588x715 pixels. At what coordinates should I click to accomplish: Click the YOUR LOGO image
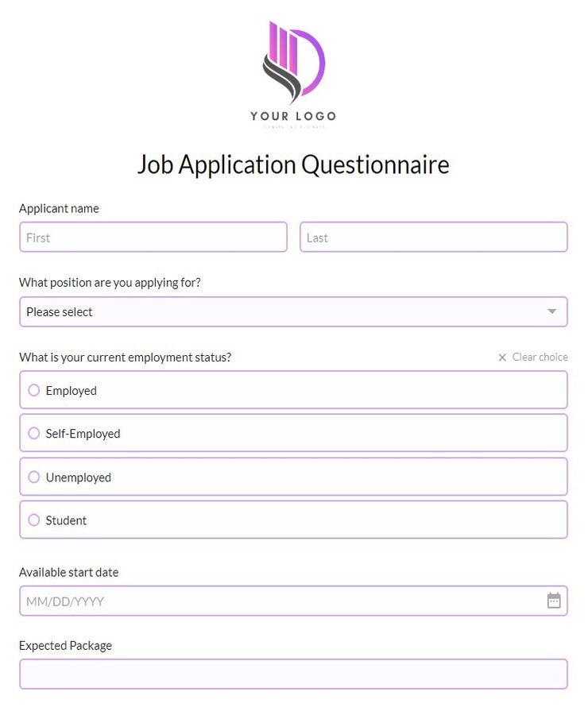[293, 71]
